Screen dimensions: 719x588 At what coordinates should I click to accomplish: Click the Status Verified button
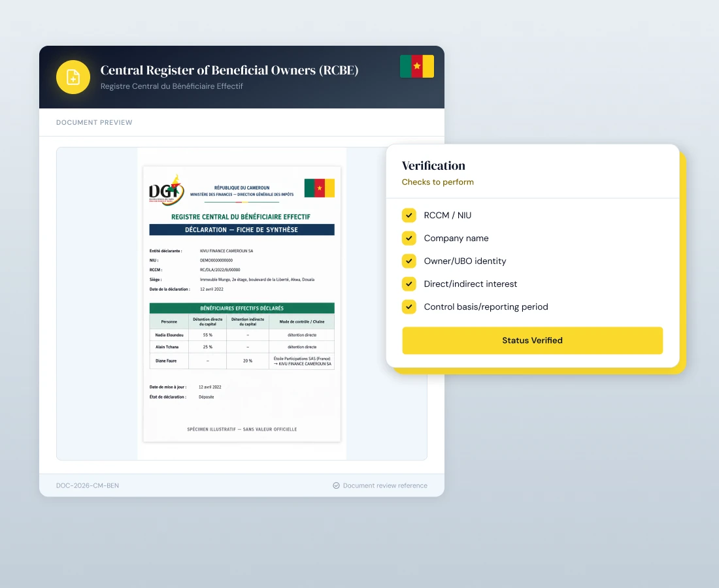pos(532,340)
